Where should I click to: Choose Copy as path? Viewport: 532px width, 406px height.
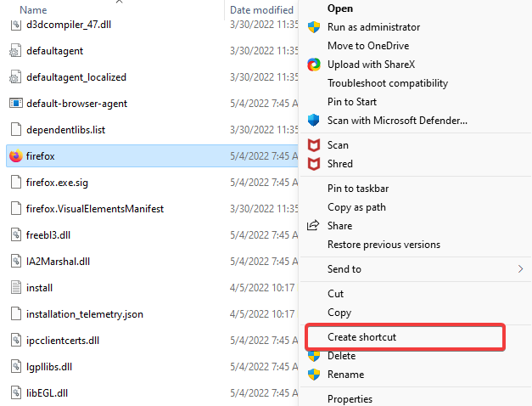356,207
